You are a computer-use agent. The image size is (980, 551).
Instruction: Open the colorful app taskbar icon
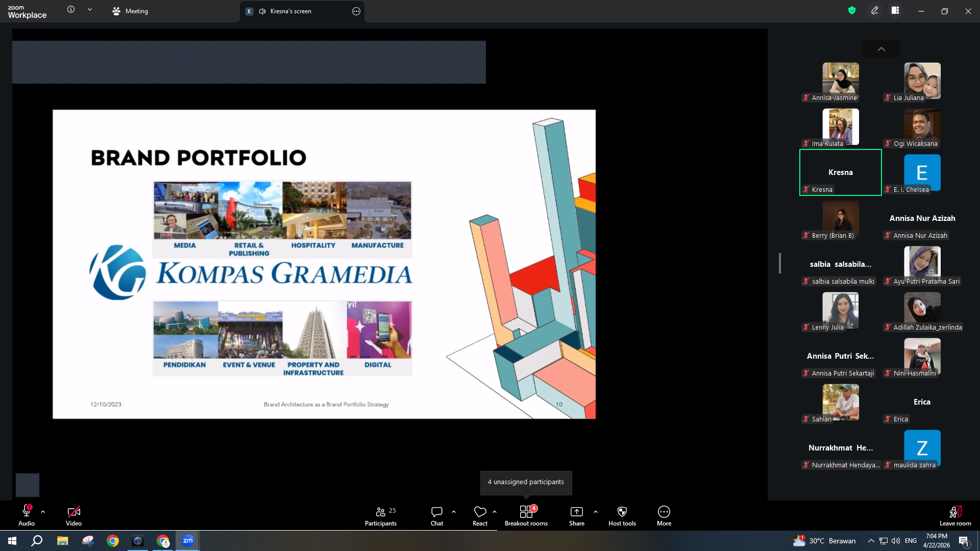click(88, 541)
